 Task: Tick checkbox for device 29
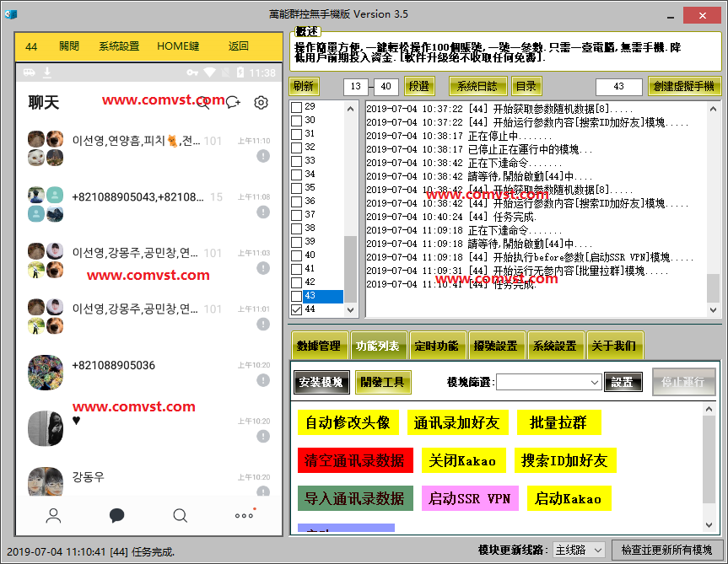296,107
